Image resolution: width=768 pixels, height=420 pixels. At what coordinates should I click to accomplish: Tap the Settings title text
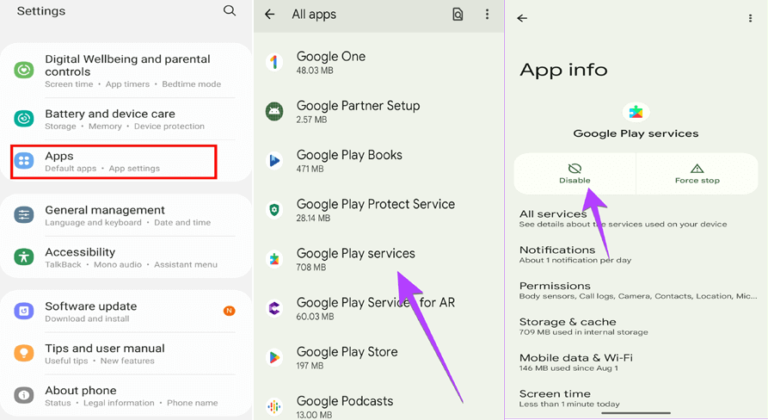(41, 11)
